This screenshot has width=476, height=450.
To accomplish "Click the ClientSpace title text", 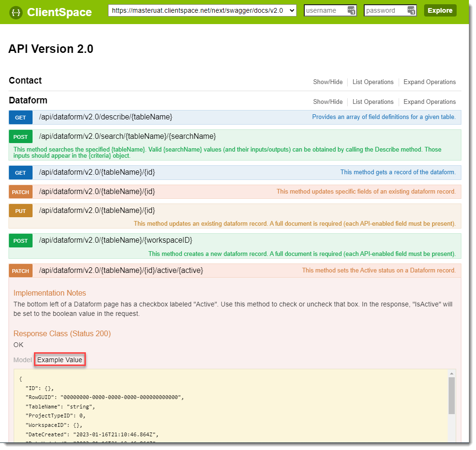I will (59, 12).
